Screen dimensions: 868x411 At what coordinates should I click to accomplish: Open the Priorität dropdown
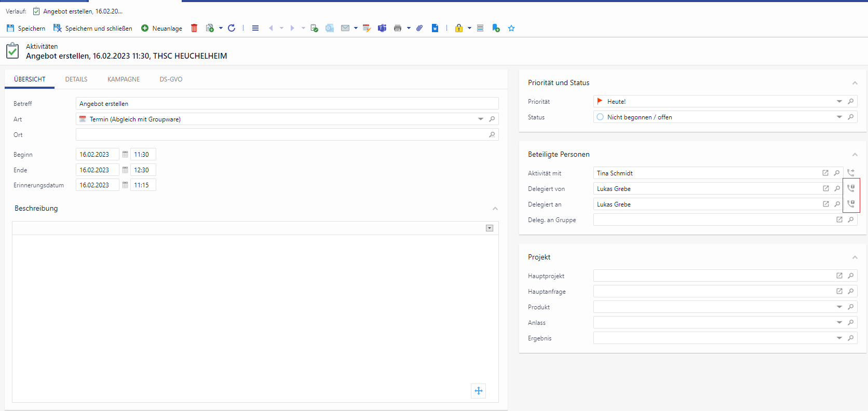[x=839, y=102]
